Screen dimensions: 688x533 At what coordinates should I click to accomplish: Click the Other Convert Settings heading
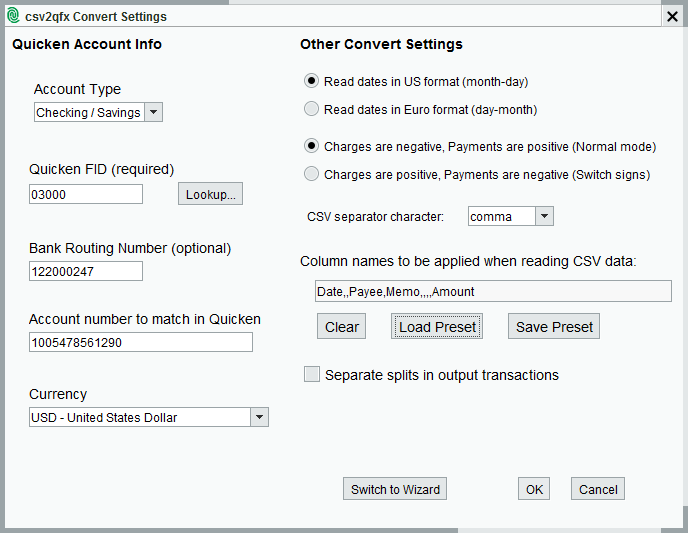click(x=381, y=44)
